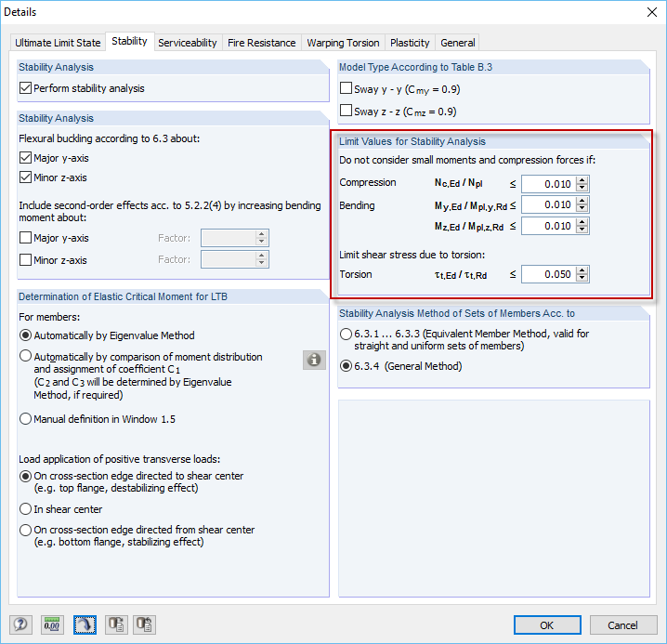Switch to Ultimate Limit State tab
This screenshot has width=667, height=644.
click(x=58, y=43)
